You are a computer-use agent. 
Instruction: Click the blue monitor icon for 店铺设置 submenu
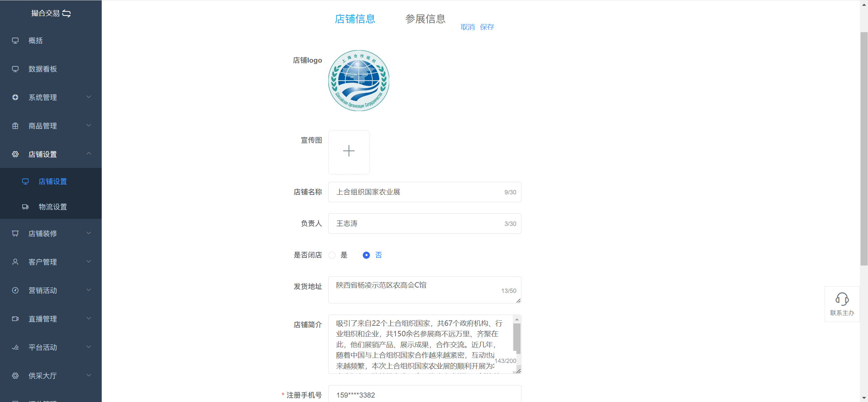[25, 182]
